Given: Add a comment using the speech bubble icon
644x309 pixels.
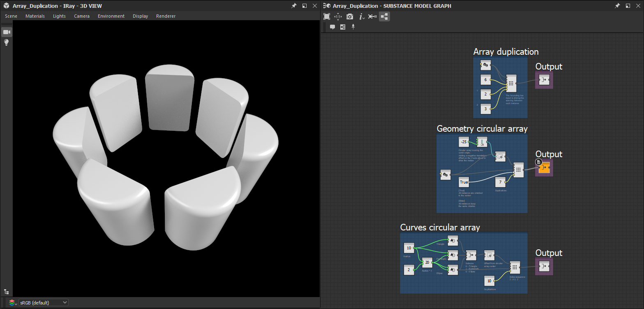Looking at the screenshot, I should click(x=332, y=27).
